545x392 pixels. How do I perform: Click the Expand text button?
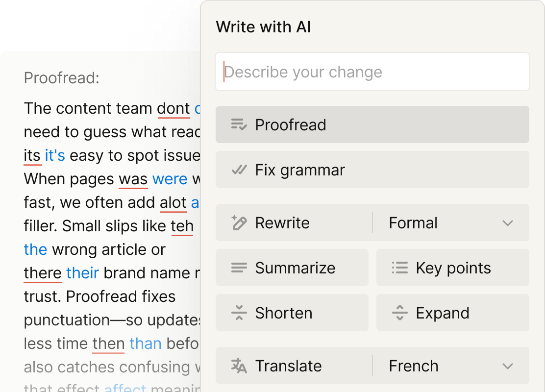[x=453, y=313]
